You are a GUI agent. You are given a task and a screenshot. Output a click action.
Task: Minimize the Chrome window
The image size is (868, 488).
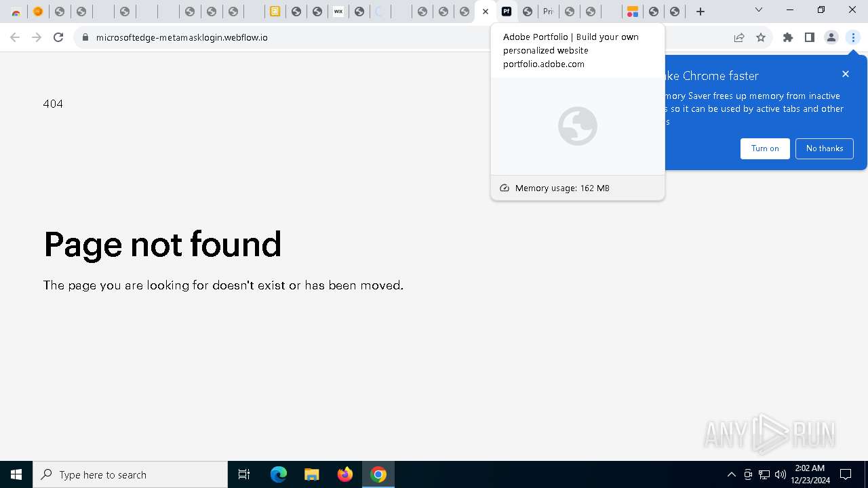[x=790, y=10]
